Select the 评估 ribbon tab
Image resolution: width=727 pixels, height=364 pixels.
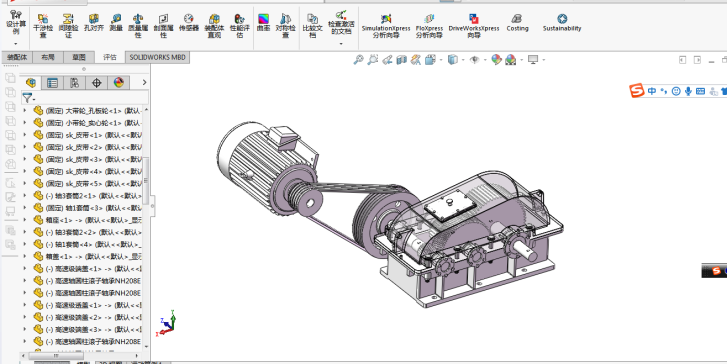coord(109,57)
